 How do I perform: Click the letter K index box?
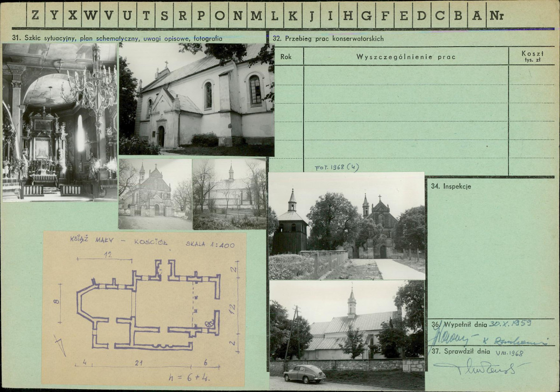[x=293, y=15]
